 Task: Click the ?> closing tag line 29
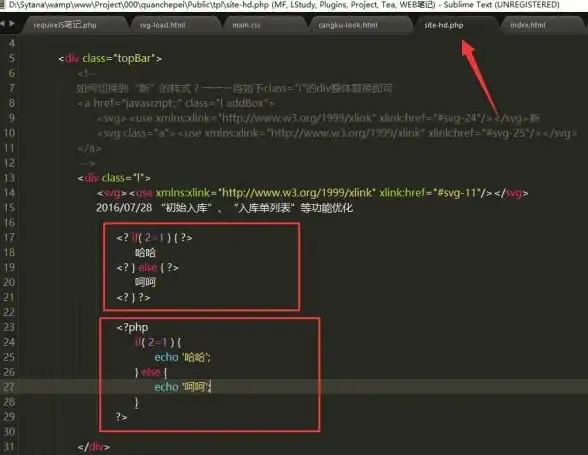pos(122,417)
